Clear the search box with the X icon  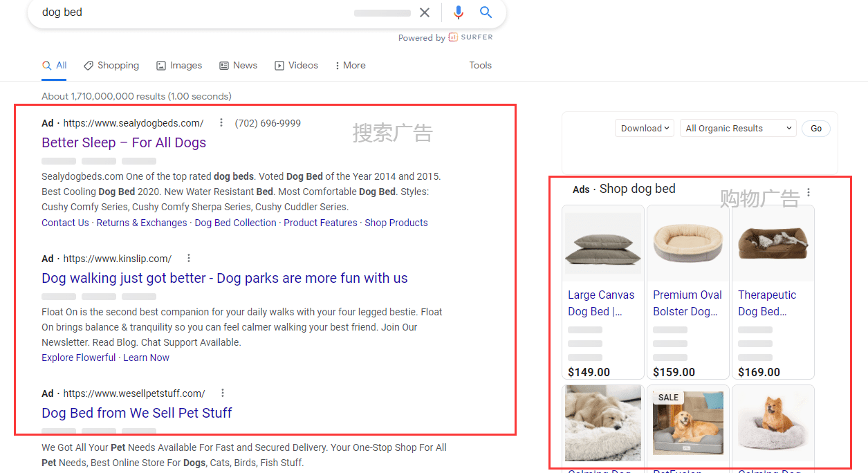[x=425, y=12]
